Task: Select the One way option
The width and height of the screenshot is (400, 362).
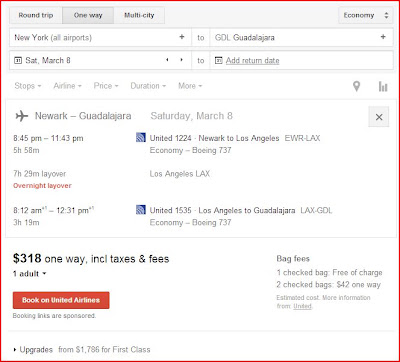Action: click(x=88, y=15)
